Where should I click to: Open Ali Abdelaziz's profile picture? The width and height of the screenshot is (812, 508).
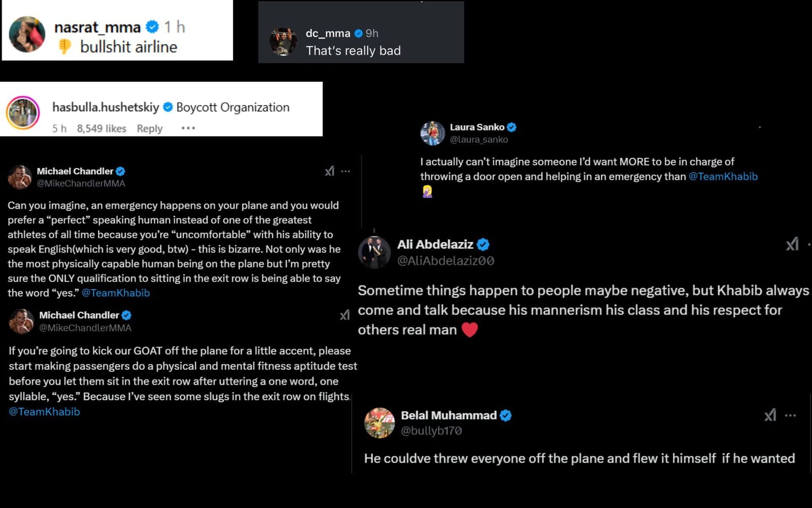point(374,251)
